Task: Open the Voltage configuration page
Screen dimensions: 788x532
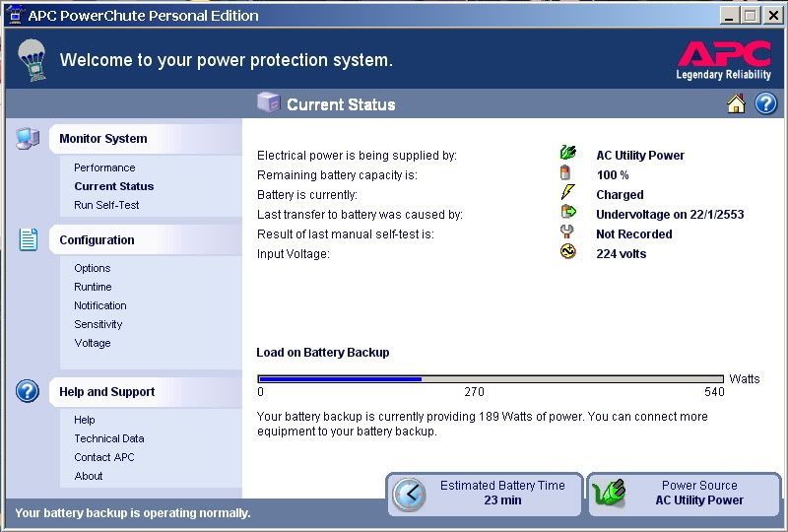Action: click(x=93, y=343)
